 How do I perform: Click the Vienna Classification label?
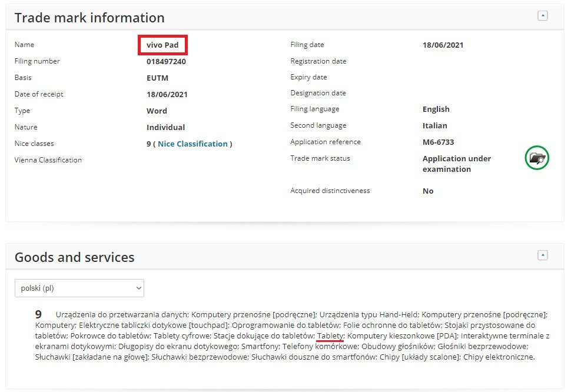[x=48, y=160]
